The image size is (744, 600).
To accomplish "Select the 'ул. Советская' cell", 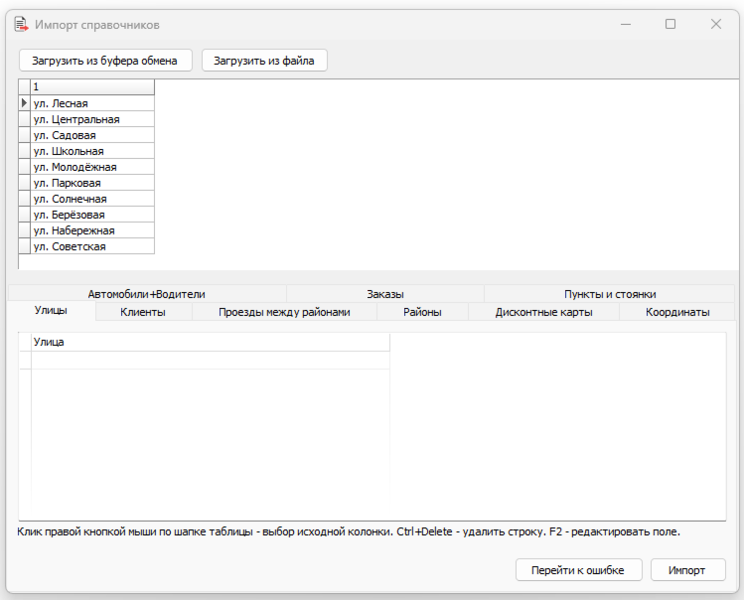I will pyautogui.click(x=92, y=246).
